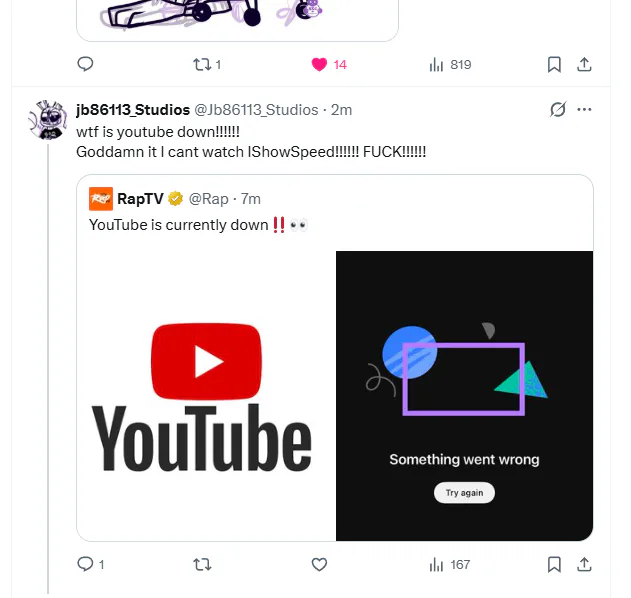Open the jb86113_Studios display name link
Image resolution: width=631 pixels, height=598 pixels.
click(133, 109)
